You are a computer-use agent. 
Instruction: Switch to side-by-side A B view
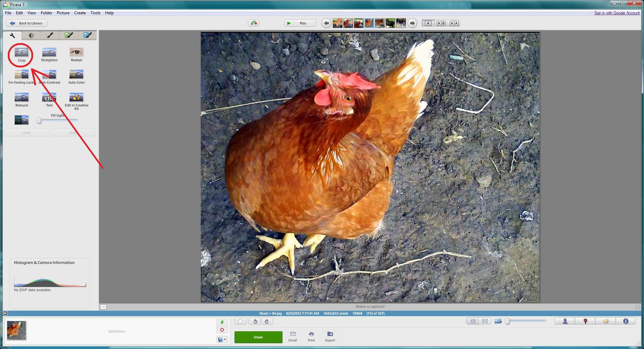(441, 23)
